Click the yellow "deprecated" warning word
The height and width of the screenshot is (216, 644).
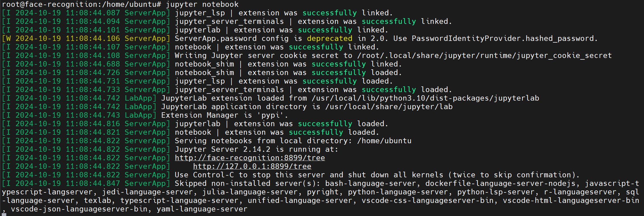[x=329, y=39]
